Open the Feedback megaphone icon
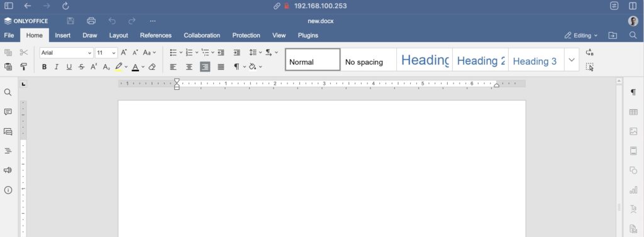This screenshot has width=644, height=237. click(8, 170)
